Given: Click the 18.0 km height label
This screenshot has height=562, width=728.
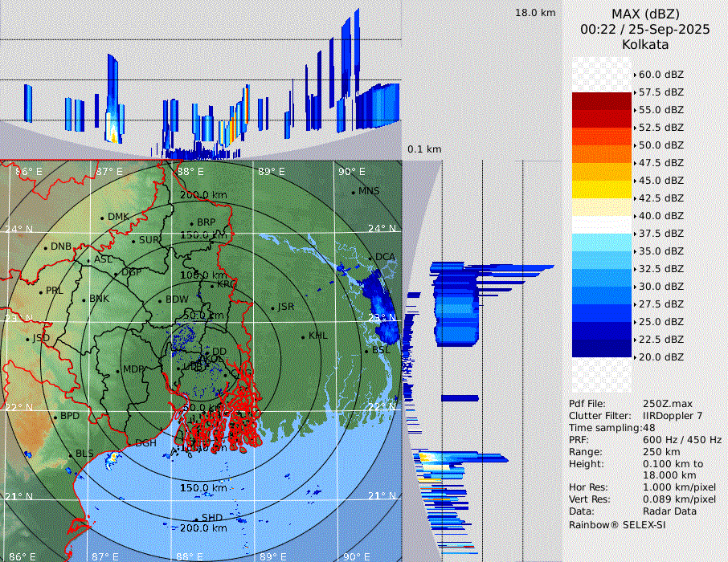Looking at the screenshot, I should coord(535,13).
